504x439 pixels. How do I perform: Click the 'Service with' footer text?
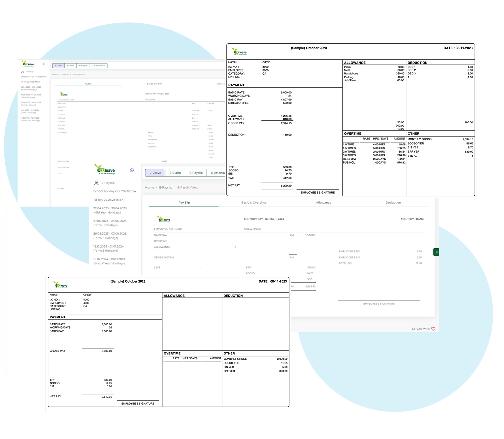tap(421, 329)
